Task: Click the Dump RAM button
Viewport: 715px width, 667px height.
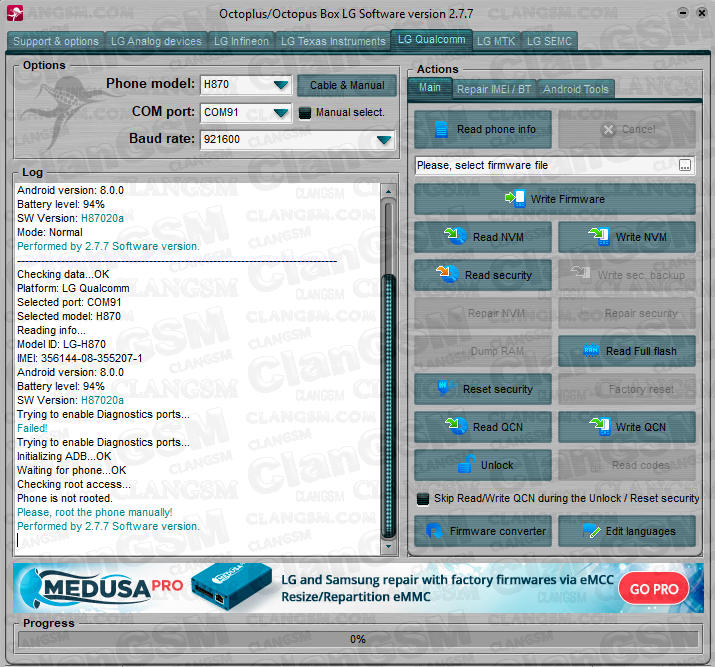Action: tap(483, 351)
